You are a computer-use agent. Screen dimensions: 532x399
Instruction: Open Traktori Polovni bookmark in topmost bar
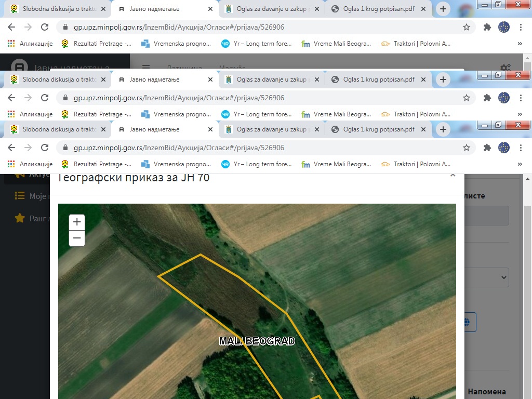click(416, 44)
